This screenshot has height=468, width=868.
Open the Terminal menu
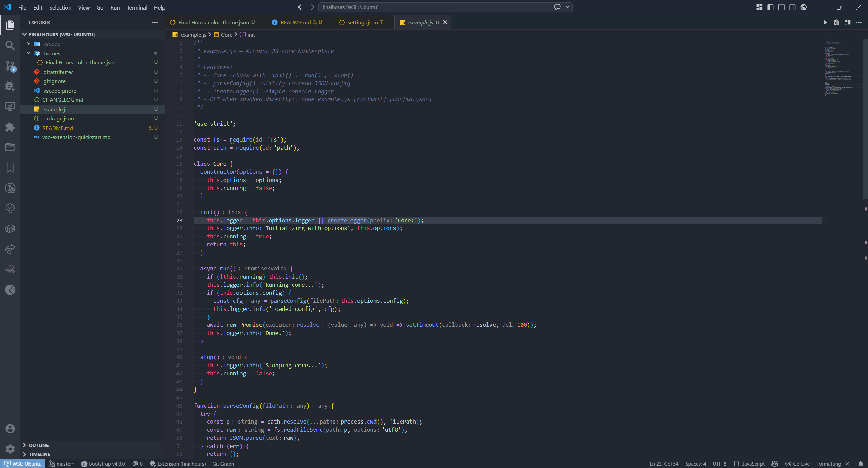coord(137,7)
